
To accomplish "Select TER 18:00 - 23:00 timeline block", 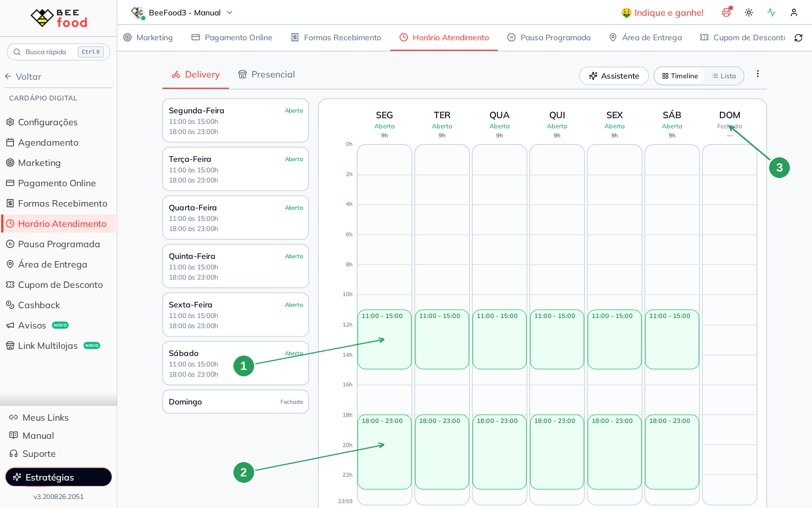I will pos(442,452).
